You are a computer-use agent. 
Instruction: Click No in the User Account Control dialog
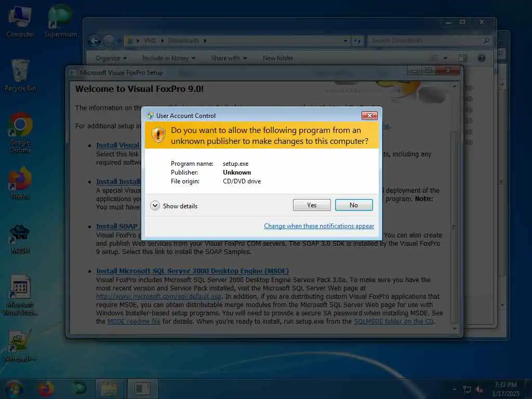[353, 205]
